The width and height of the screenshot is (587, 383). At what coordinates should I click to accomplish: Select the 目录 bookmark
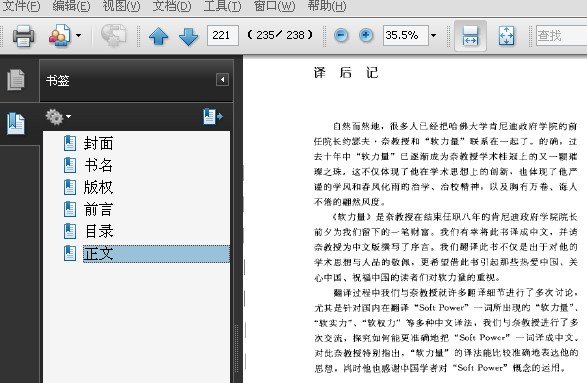[x=99, y=231]
